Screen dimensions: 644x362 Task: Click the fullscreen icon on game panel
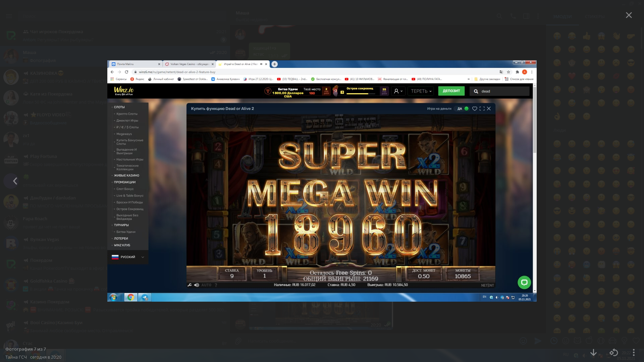click(482, 109)
